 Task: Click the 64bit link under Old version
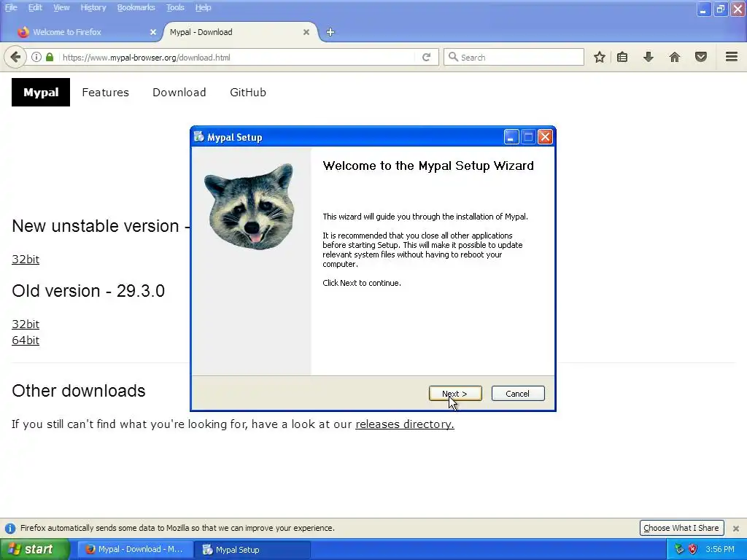(x=26, y=341)
